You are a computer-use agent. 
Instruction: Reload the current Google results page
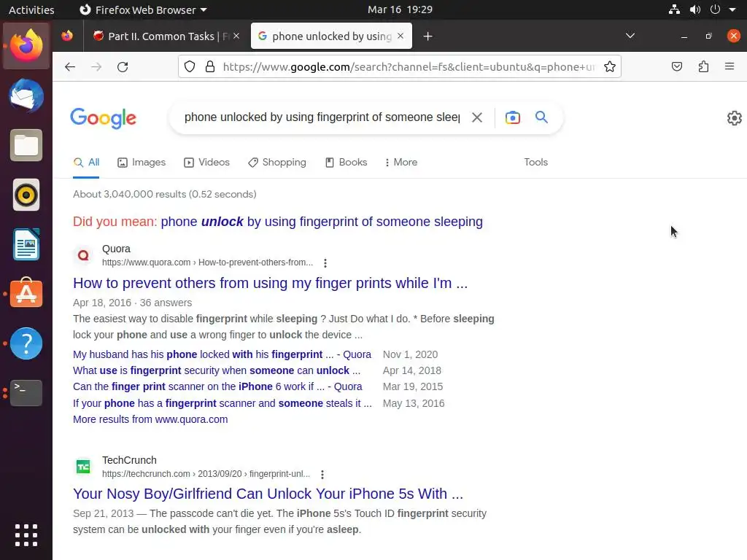[123, 66]
